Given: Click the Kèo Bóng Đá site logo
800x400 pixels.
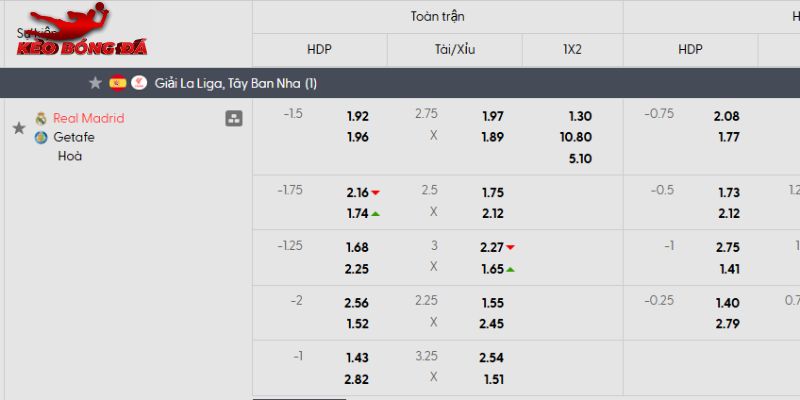Looking at the screenshot, I should point(63,33).
